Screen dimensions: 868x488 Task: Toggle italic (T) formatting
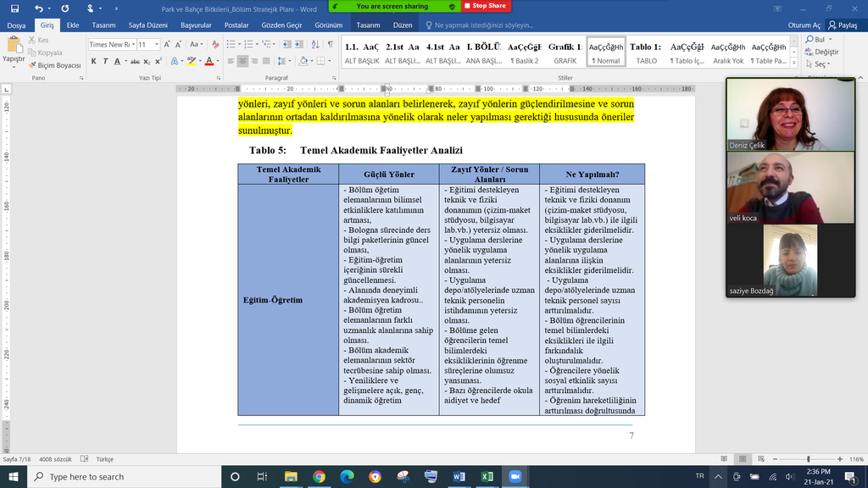point(105,61)
